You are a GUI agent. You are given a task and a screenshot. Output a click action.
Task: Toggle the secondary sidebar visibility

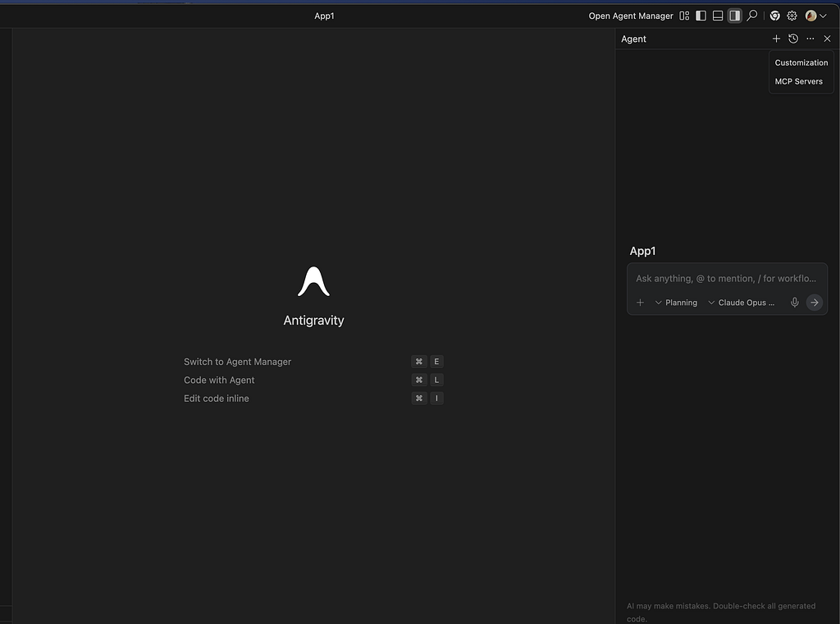click(734, 15)
